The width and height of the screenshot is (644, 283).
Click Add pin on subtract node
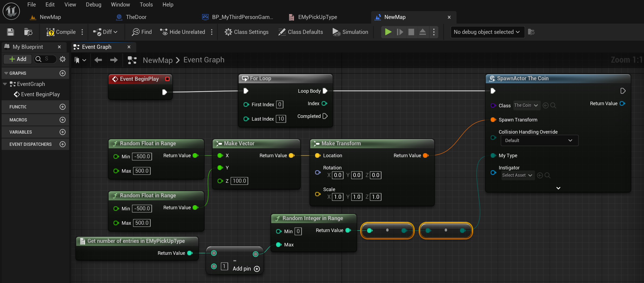click(246, 269)
